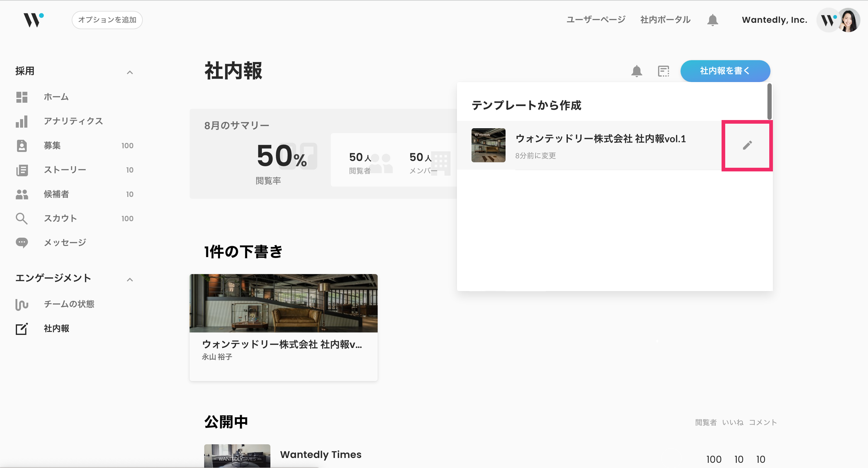Open メッセージ speech bubble icon

(22, 243)
